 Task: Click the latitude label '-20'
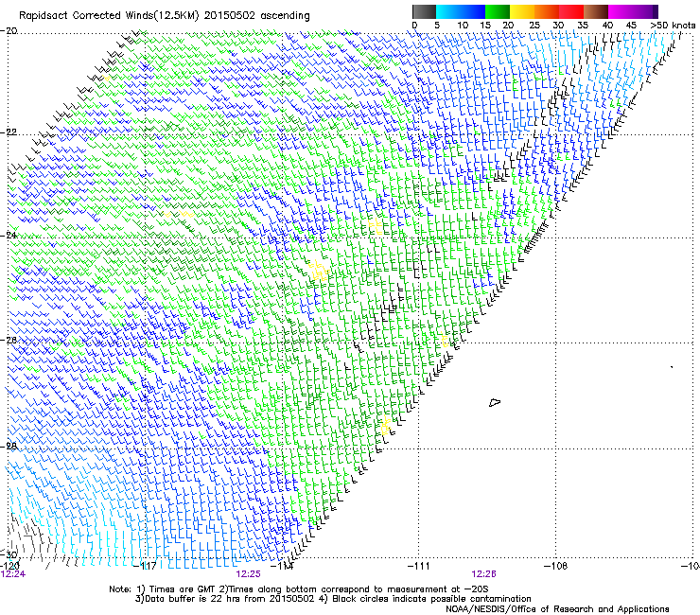click(x=9, y=31)
